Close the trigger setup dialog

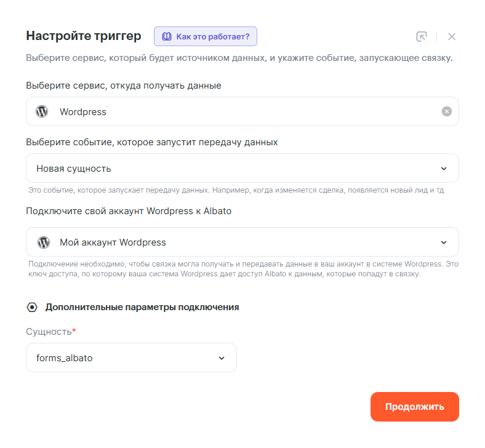[452, 36]
